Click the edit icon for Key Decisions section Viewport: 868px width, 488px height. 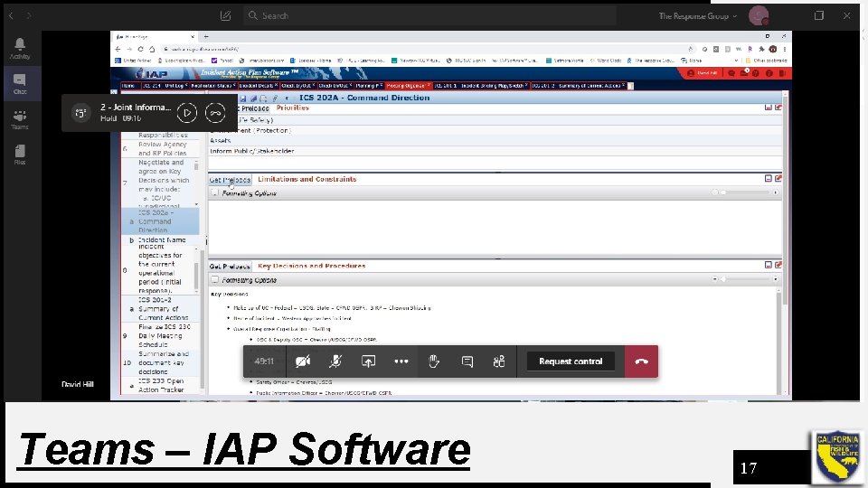click(778, 265)
